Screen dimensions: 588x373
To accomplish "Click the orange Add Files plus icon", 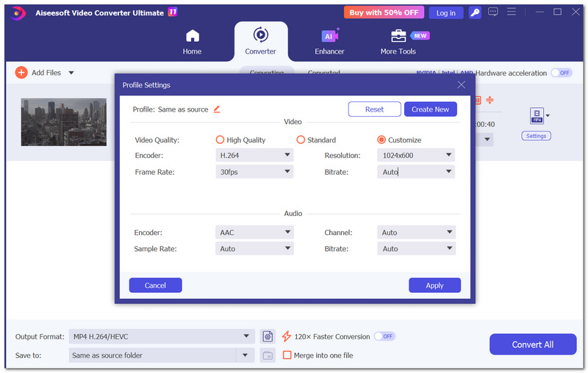I will pos(21,73).
